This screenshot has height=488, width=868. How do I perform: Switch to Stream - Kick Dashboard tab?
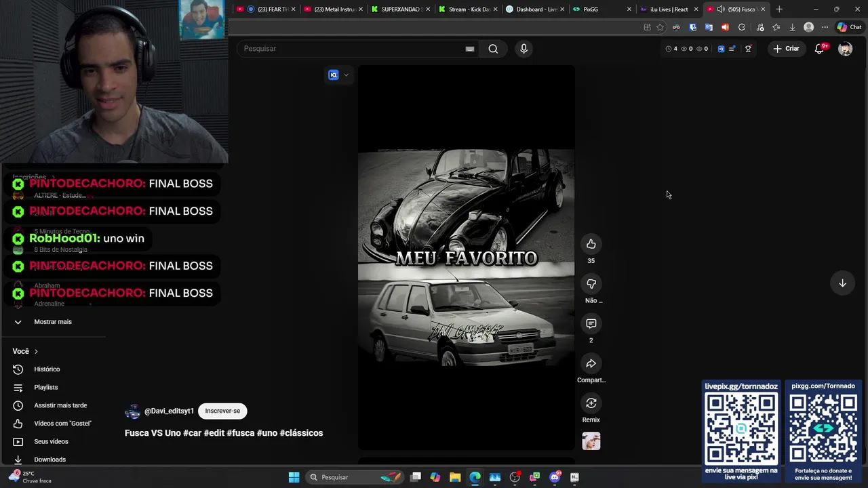tap(468, 9)
